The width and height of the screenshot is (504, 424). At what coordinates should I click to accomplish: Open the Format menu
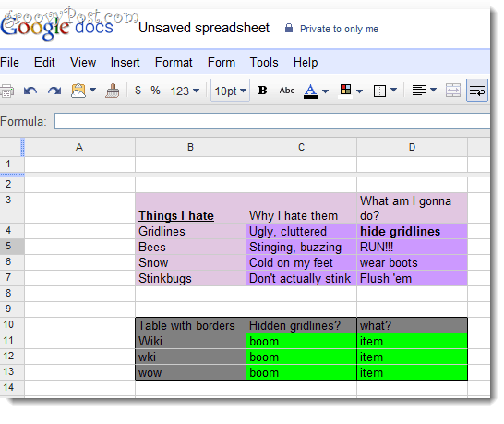[x=174, y=62]
